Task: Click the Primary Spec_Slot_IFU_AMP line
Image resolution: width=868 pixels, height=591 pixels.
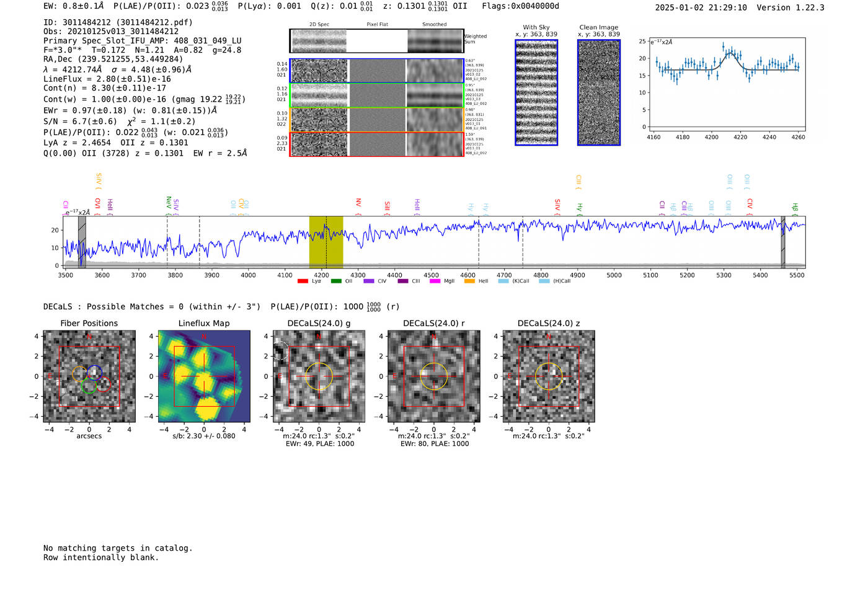Action: tap(143, 41)
